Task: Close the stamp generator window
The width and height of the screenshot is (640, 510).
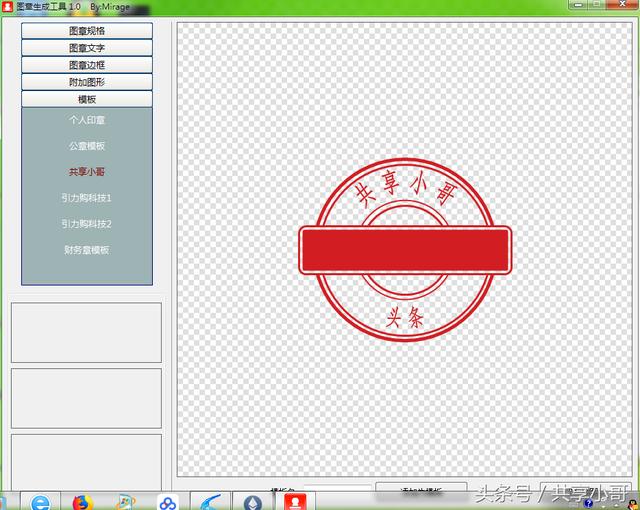Action: 621,4
